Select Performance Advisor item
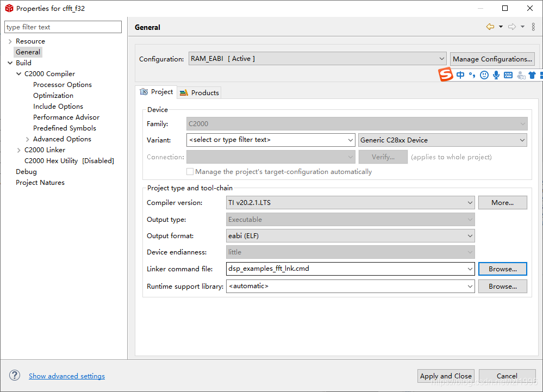Viewport: 543px width, 392px height. pos(66,117)
